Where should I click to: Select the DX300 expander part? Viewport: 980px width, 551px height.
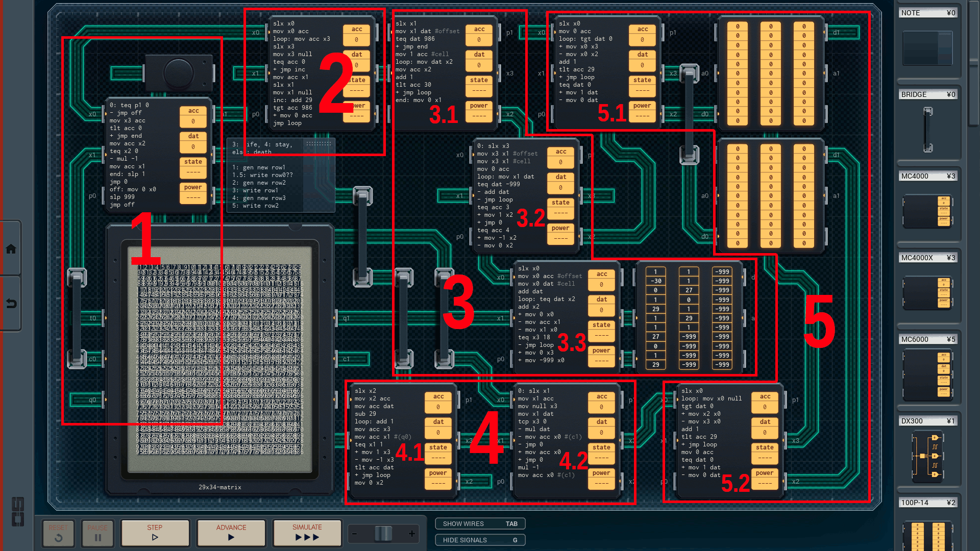click(x=927, y=457)
